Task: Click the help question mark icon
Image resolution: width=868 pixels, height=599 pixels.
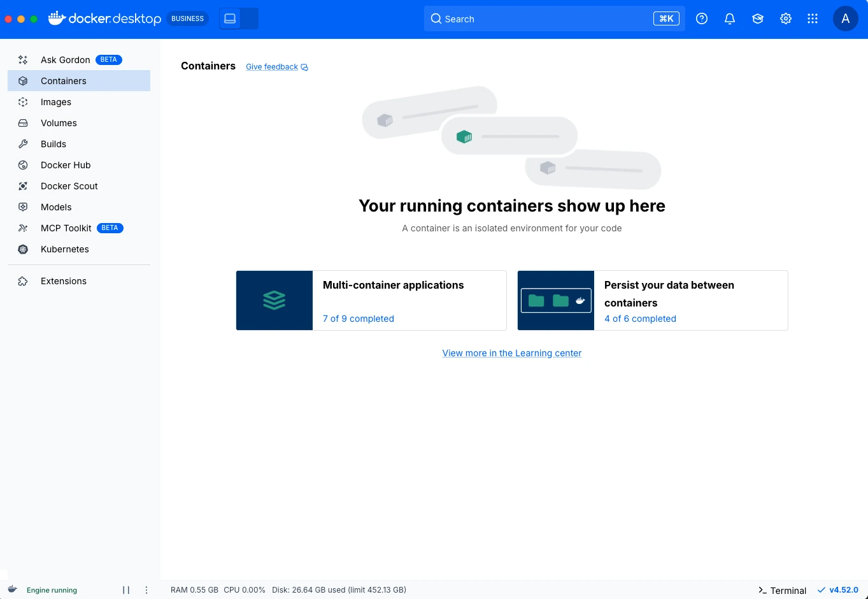Action: (701, 18)
